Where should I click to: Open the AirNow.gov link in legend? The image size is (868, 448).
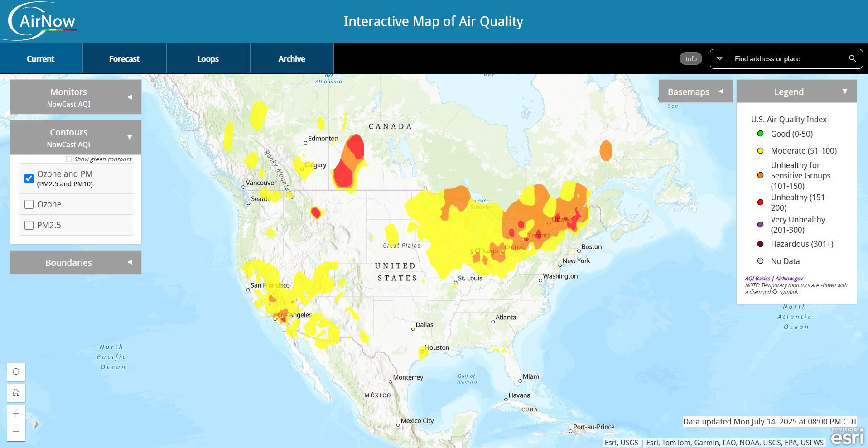coord(789,279)
